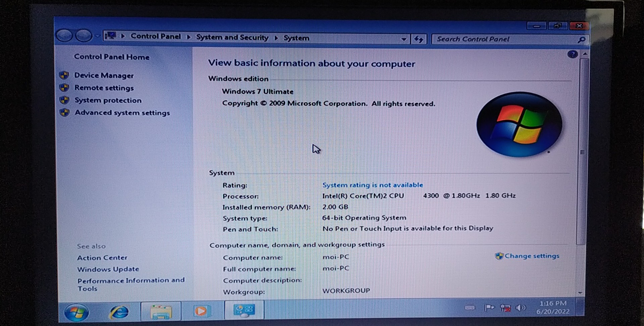
Task: Click the 64-bit Operating System value
Action: (x=364, y=218)
